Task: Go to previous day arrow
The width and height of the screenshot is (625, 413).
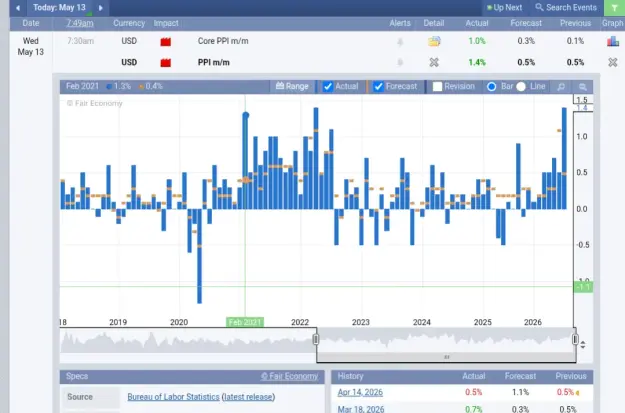Action: click(18, 8)
